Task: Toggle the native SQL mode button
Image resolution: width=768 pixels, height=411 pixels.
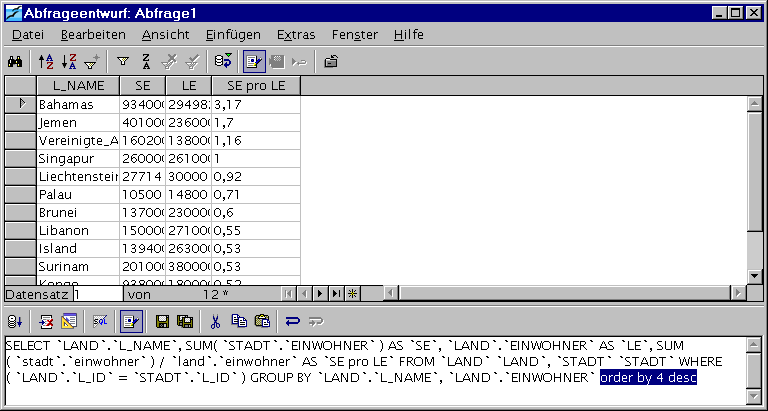Action: point(100,322)
